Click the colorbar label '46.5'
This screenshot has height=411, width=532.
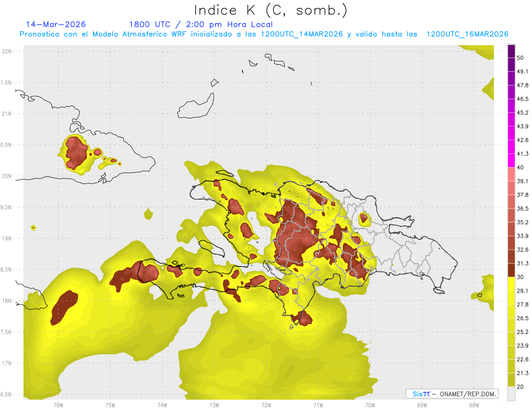523,99
